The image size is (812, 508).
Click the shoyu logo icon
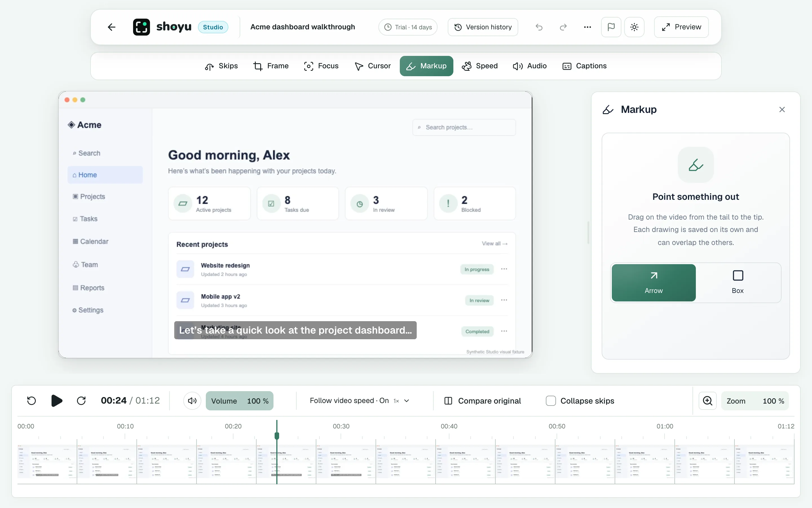[141, 27]
